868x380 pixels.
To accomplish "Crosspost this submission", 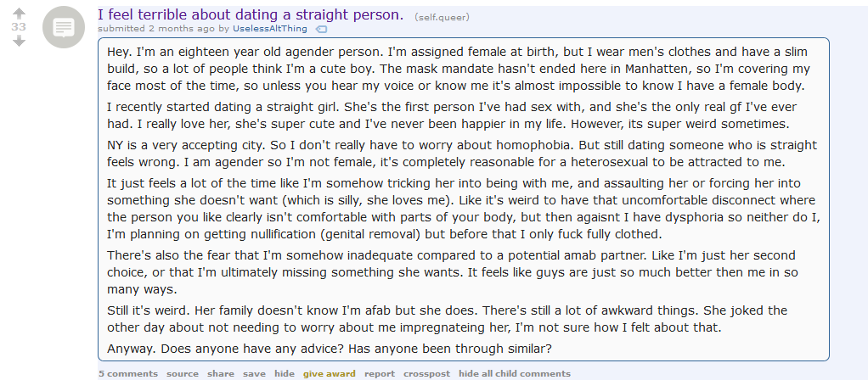I will coord(427,373).
